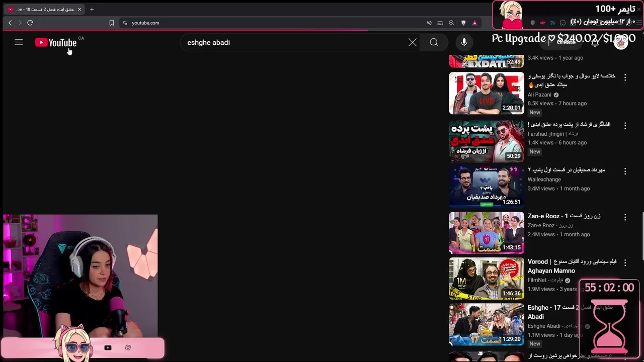The height and width of the screenshot is (362, 644).
Task: Open more options for Farshad_jhngiri video
Action: (x=625, y=125)
